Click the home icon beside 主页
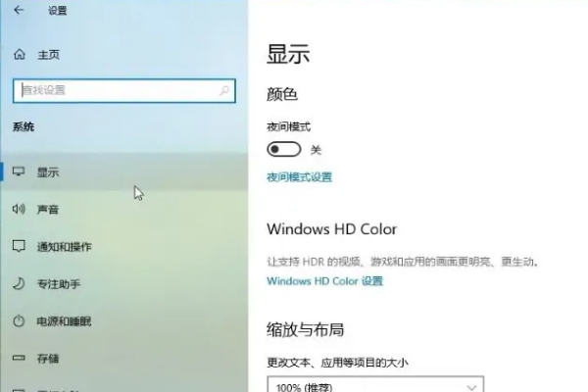This screenshot has width=588, height=392. (x=20, y=55)
